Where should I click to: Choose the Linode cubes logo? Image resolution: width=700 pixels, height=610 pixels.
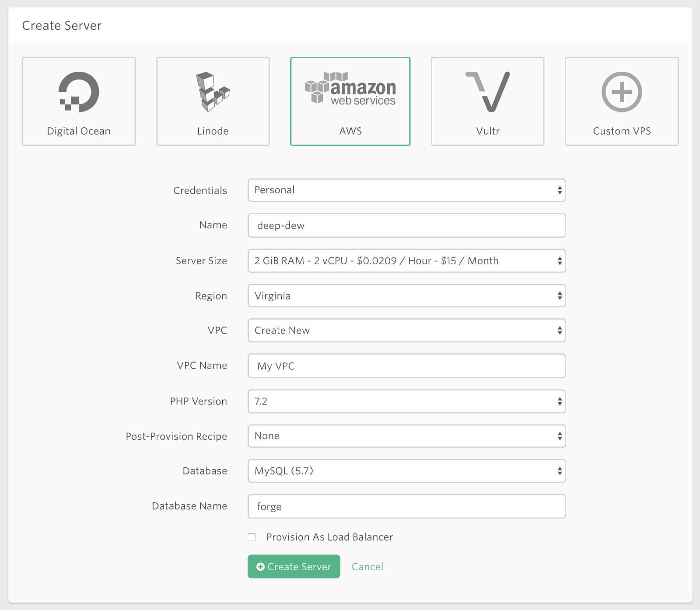point(213,91)
